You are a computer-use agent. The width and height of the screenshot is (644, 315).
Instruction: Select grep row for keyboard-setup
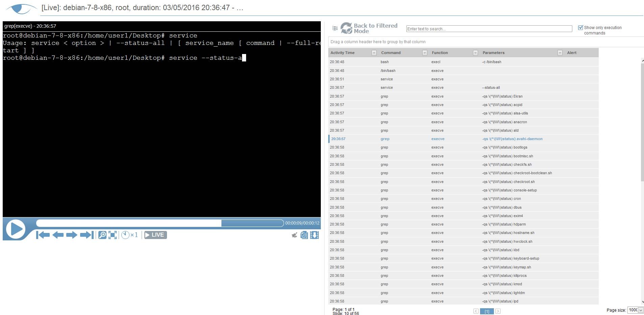463,258
